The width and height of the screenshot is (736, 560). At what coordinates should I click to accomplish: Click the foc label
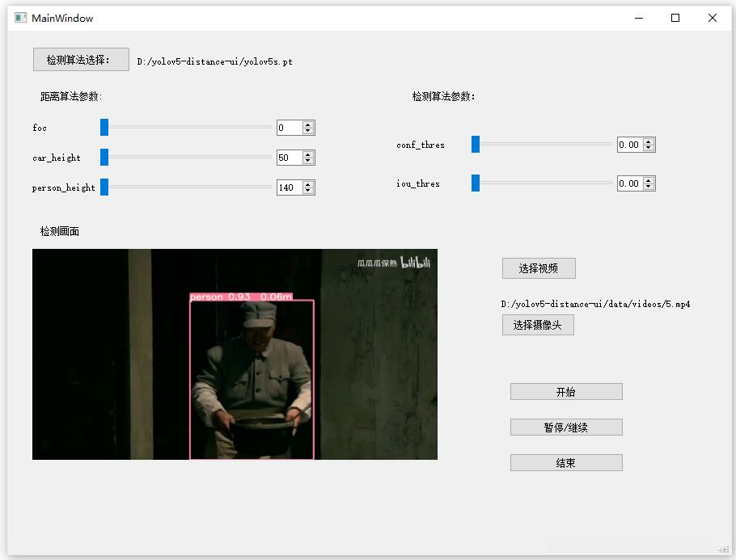click(x=40, y=128)
